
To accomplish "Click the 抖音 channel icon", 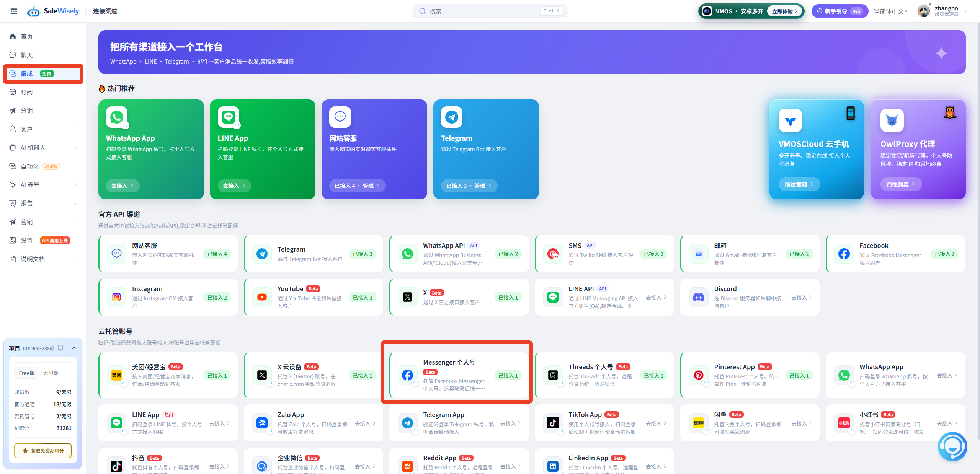I will 116,466.
